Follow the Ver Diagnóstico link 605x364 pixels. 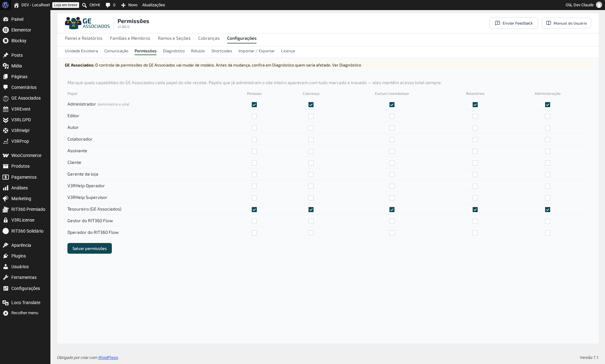coord(347,65)
